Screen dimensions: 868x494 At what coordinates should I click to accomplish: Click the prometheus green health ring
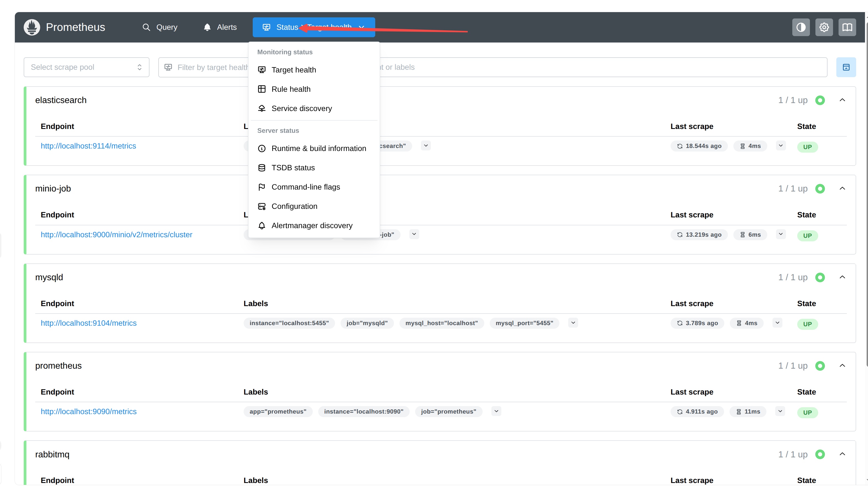(820, 366)
